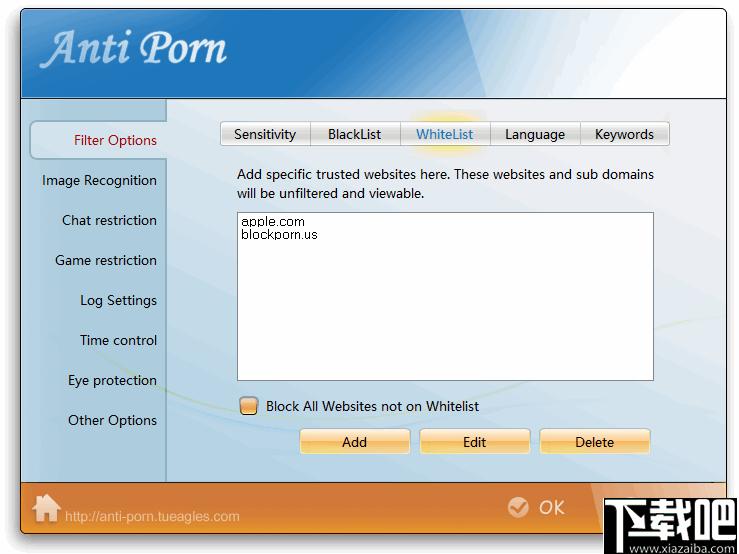This screenshot has width=739, height=554.
Task: Select the WhiteList tab
Action: (x=445, y=134)
